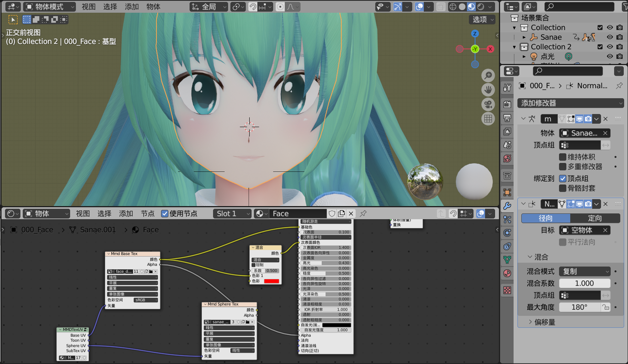
Task: Remove the N... normal edit modifier
Action: pyautogui.click(x=605, y=204)
